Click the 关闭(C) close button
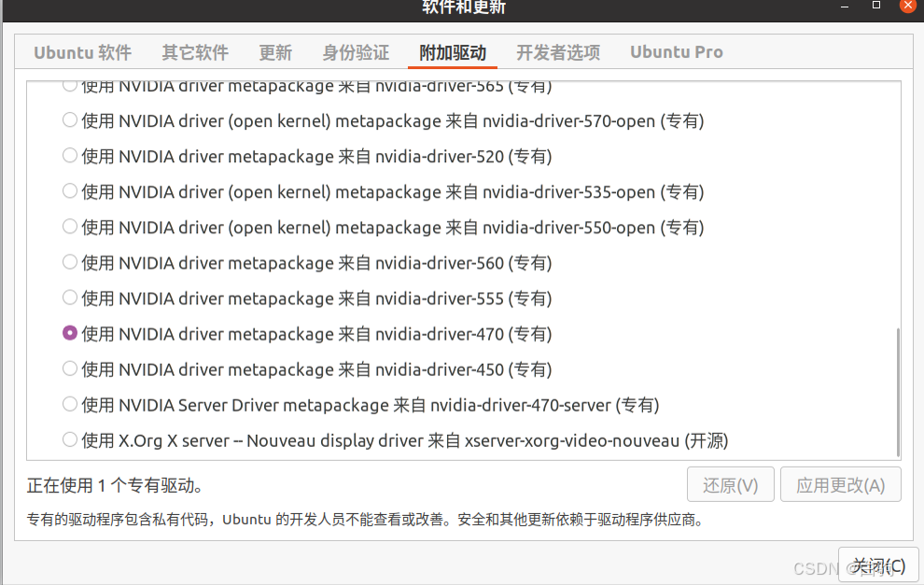The width and height of the screenshot is (924, 585). click(878, 566)
